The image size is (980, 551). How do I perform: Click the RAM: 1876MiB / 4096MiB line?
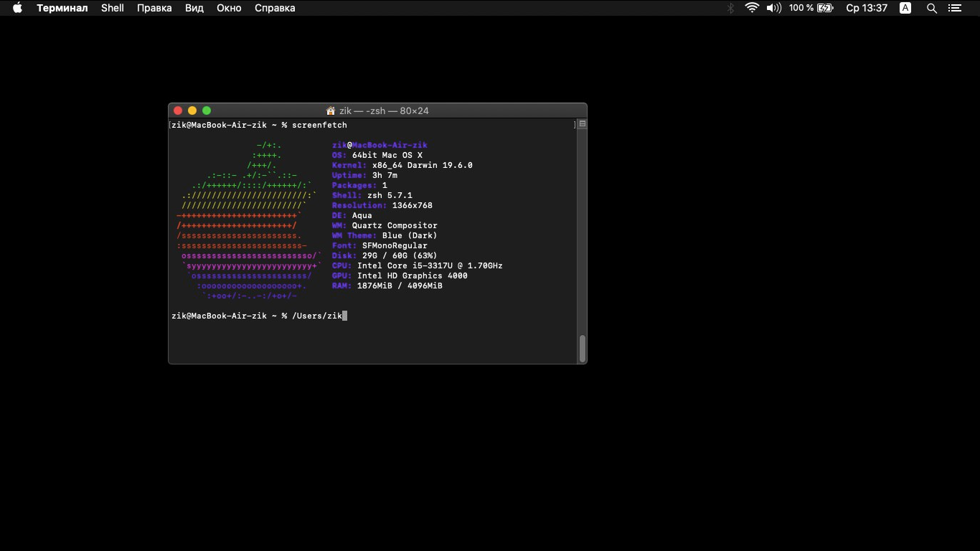(x=387, y=286)
